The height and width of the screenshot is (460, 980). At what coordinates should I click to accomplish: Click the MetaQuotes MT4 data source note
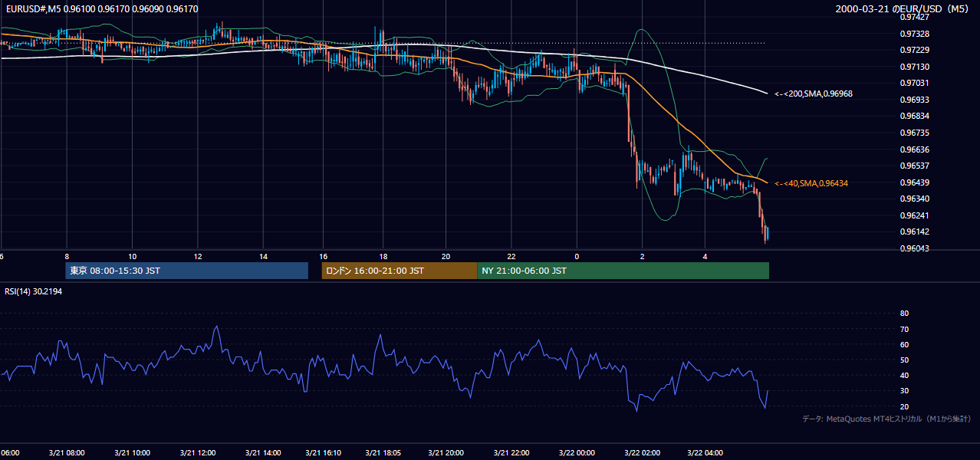click(x=886, y=419)
